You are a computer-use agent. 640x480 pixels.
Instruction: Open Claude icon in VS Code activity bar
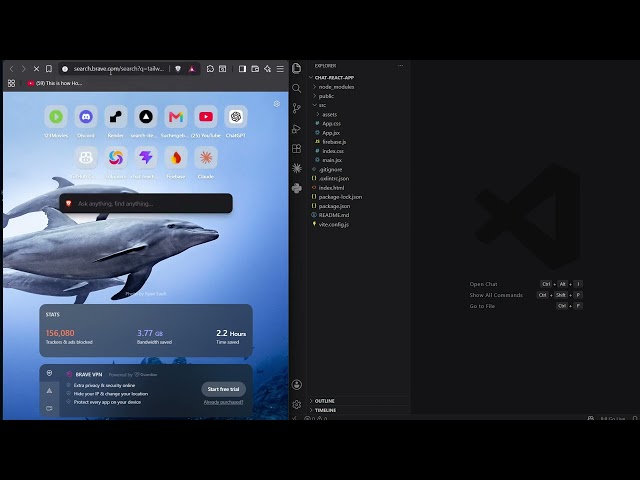297,168
